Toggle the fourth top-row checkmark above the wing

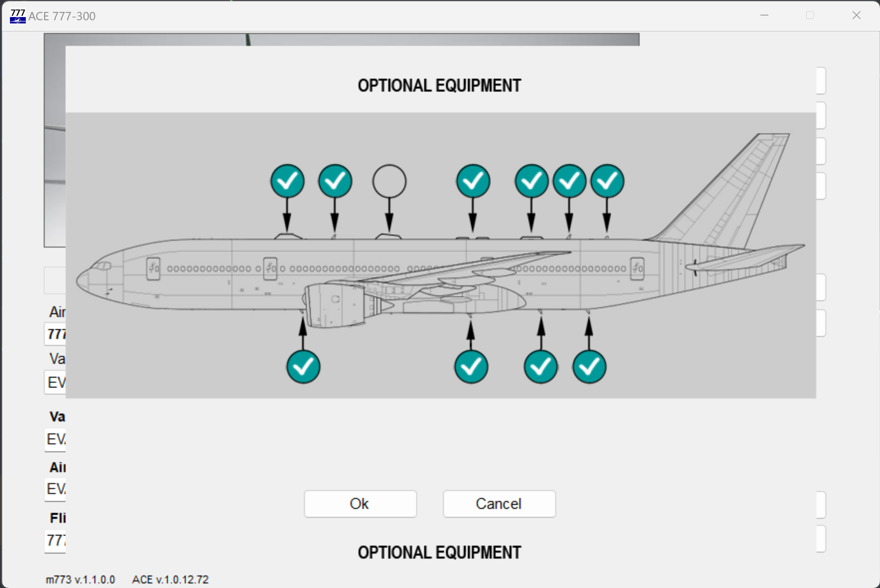473,181
